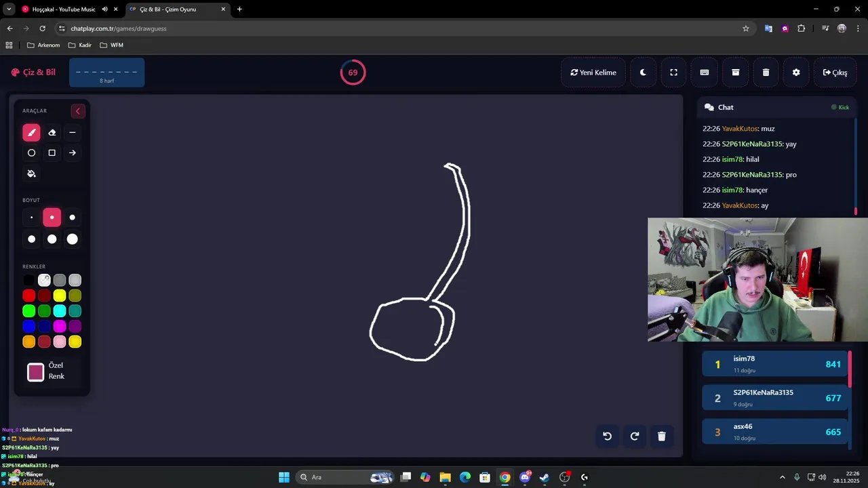The width and height of the screenshot is (868, 488).
Task: Select the rectangle shape tool
Action: pos(52,153)
